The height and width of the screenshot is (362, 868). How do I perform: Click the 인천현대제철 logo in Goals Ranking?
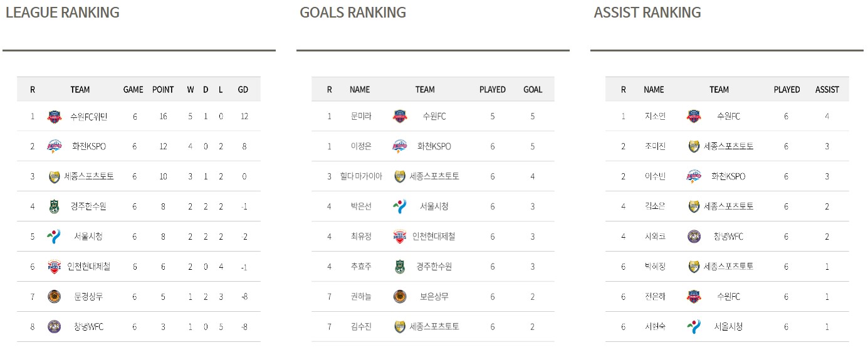(x=399, y=237)
